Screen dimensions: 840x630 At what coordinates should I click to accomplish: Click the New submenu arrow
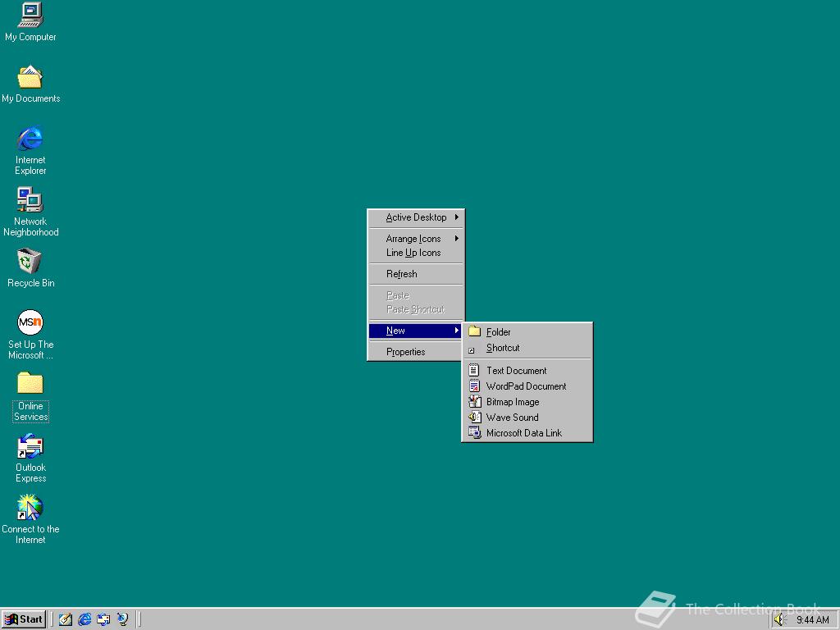point(456,331)
